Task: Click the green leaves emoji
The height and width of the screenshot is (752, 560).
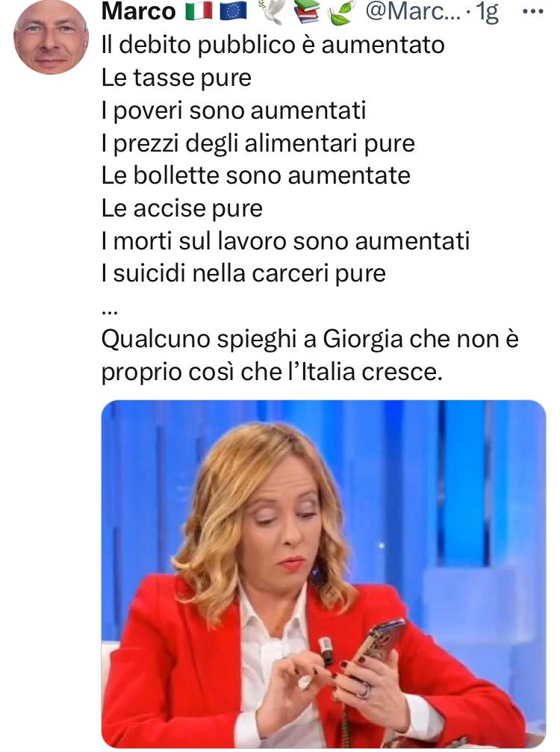Action: pyautogui.click(x=343, y=12)
